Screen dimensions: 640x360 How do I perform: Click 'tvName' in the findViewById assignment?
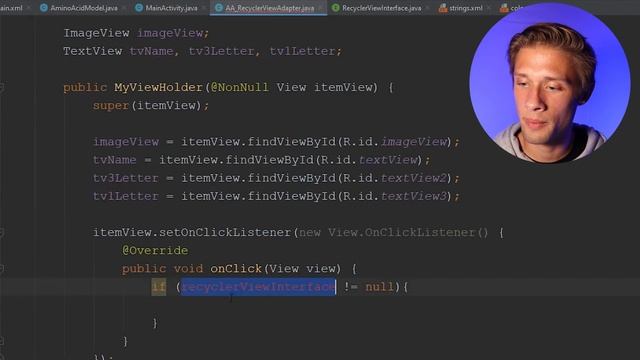pyautogui.click(x=115, y=160)
